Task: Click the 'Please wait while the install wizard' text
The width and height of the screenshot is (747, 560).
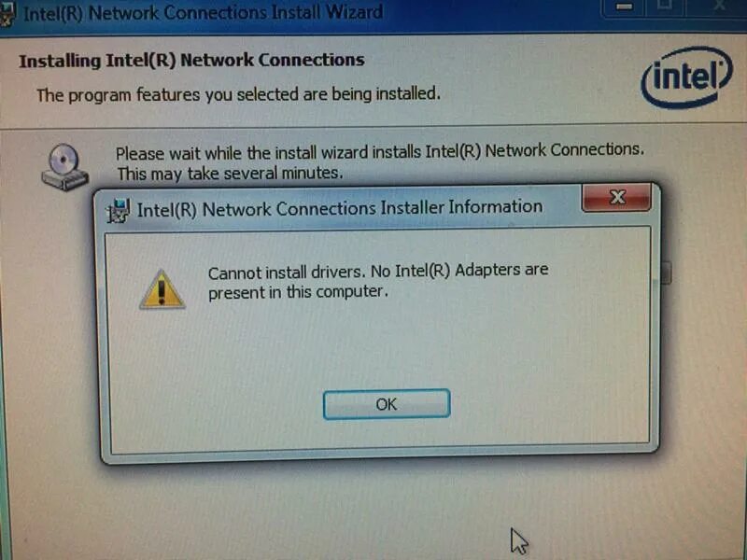Action: (380, 152)
